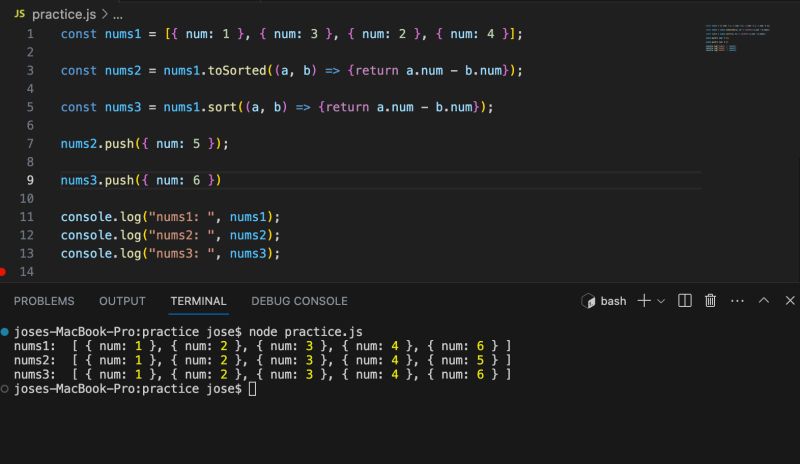This screenshot has height=464, width=800.
Task: Switch to the PROBLEMS tab
Action: (44, 301)
